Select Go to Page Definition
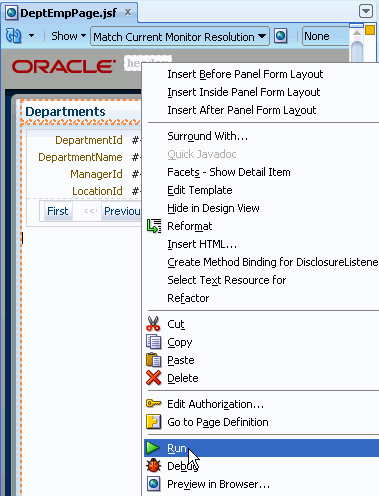379x496 pixels. pyautogui.click(x=218, y=422)
